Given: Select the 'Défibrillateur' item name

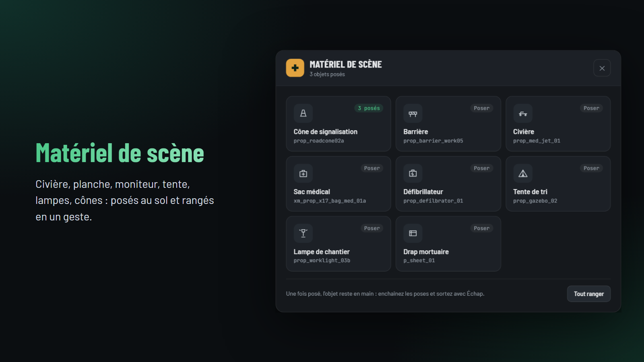Looking at the screenshot, I should tap(423, 192).
